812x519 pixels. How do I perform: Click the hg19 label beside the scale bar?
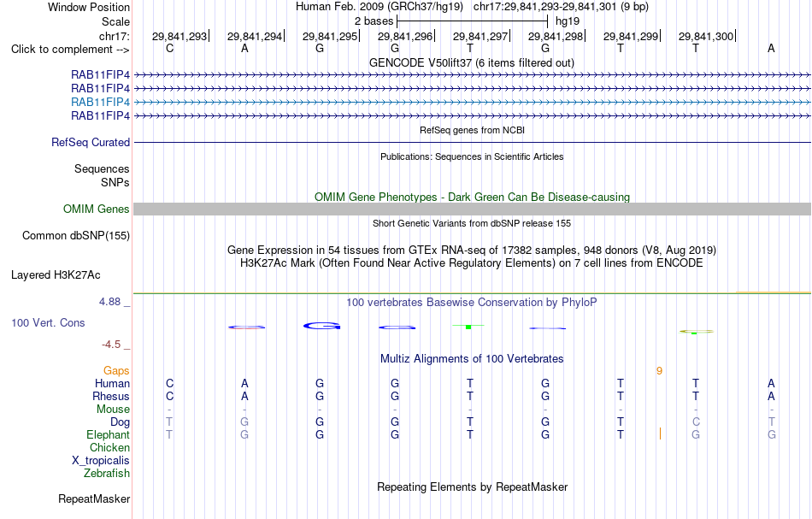tap(568, 21)
